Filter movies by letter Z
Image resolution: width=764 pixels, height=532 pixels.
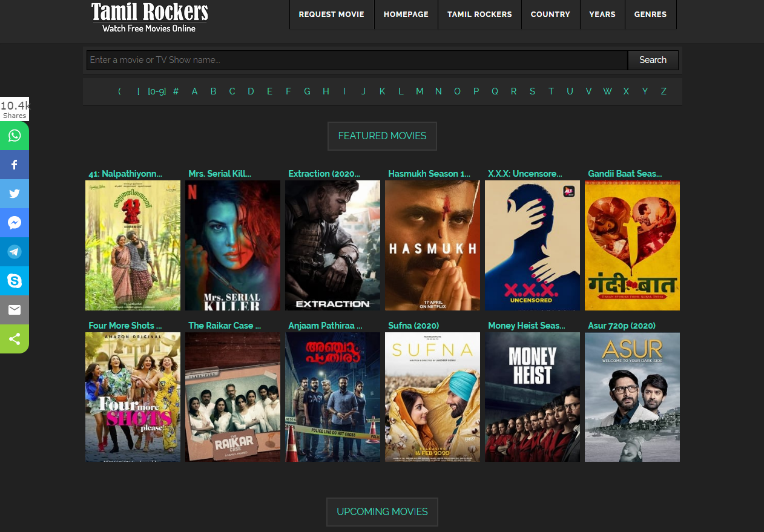(664, 91)
